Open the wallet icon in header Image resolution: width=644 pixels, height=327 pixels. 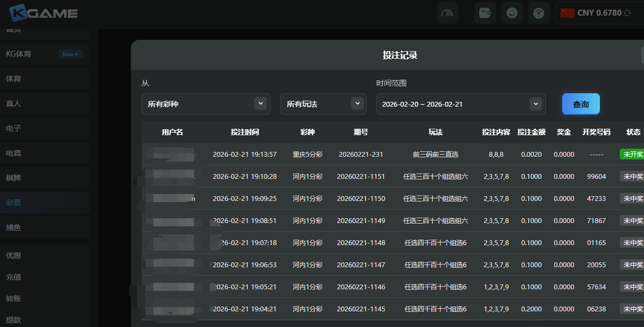pyautogui.click(x=485, y=13)
